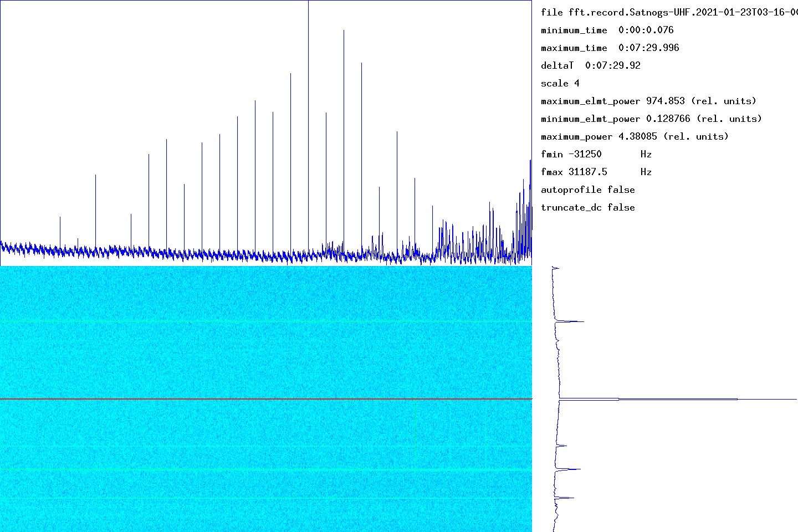Select maximum_elmt_power 974.853 line
This screenshot has height=532, width=798.
[x=649, y=101]
